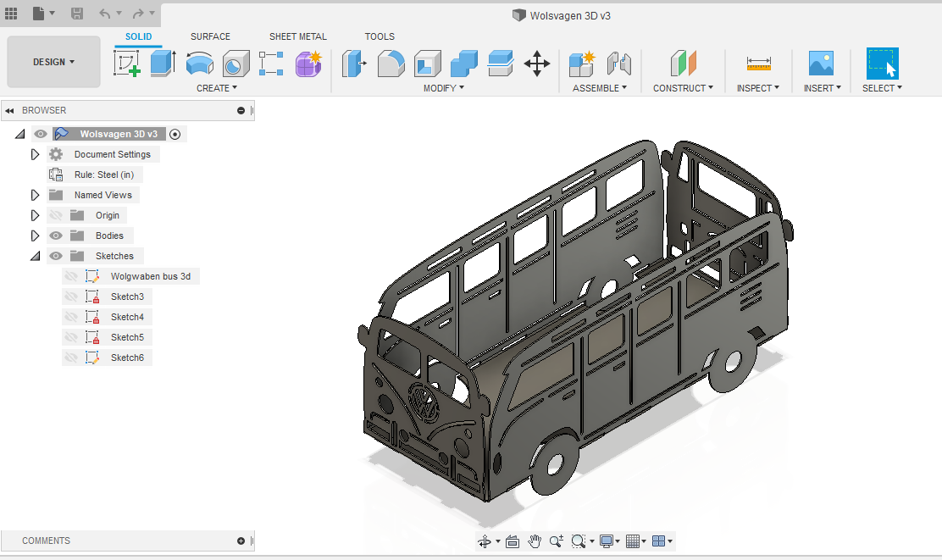Open the data panel grid icon

[x=11, y=14]
